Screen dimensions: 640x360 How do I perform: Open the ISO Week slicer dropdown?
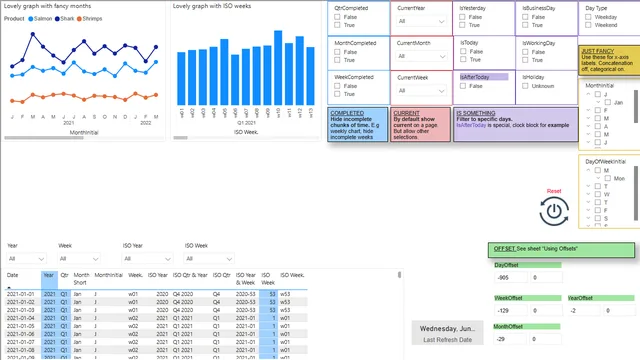pos(209,259)
